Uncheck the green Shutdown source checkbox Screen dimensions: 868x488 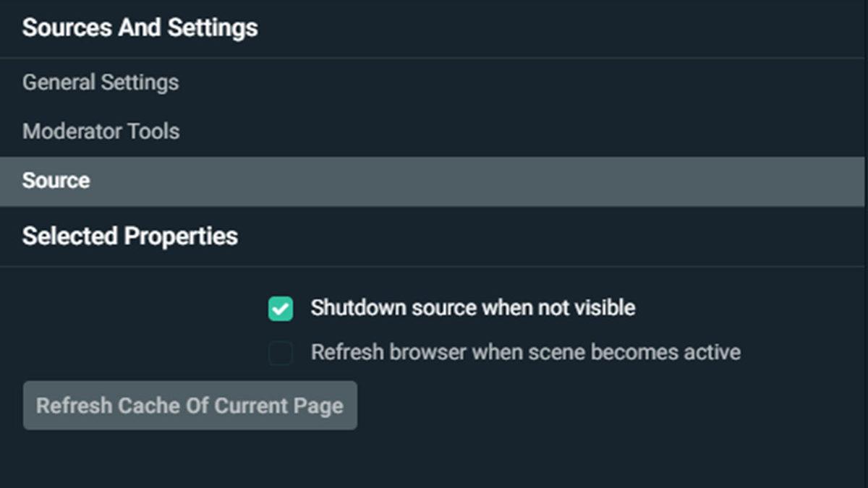point(281,309)
